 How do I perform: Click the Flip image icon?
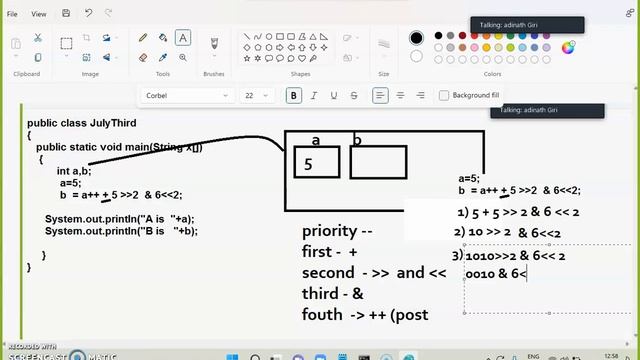(x=106, y=58)
